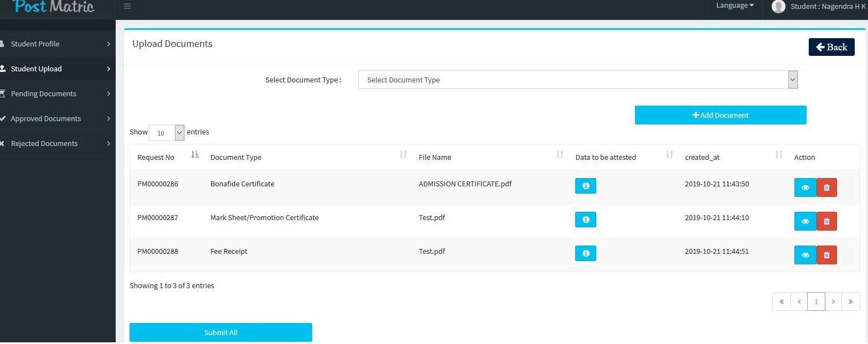868x344 pixels.
Task: Open Student Profile menu item
Action: tap(58, 44)
